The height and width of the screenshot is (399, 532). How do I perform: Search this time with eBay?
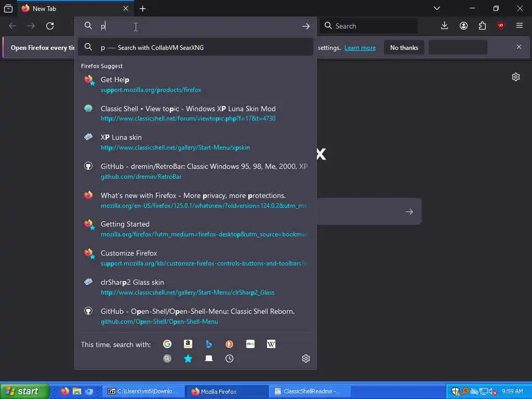250,344
